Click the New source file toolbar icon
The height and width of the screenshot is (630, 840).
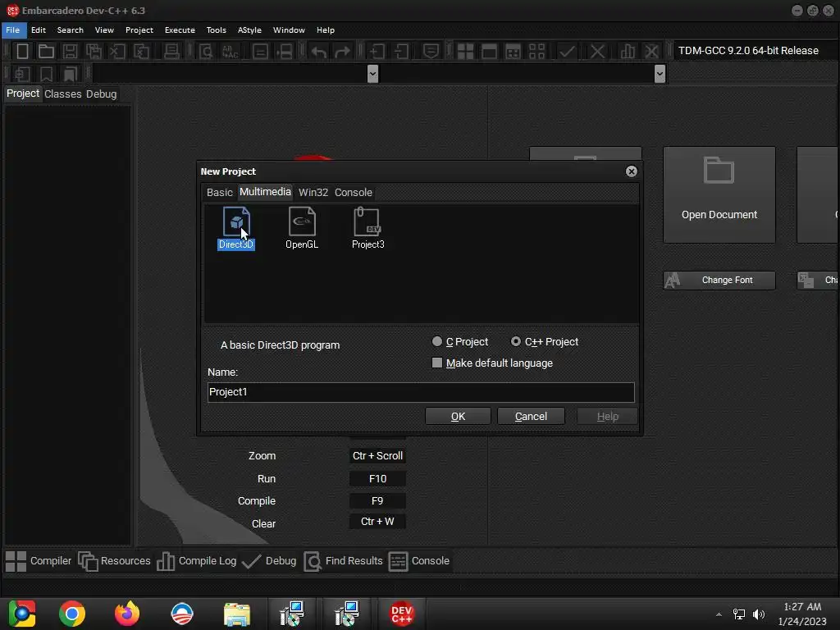tap(22, 52)
